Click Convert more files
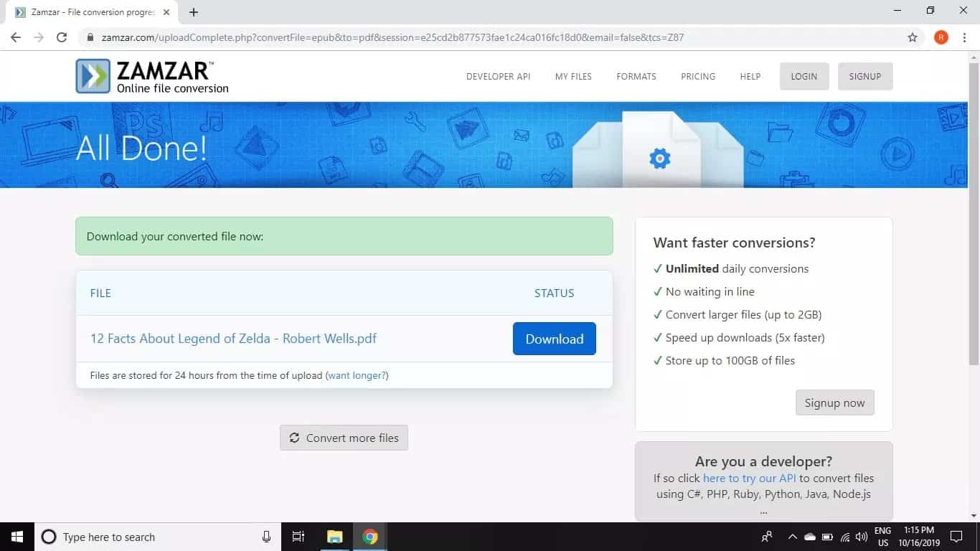This screenshot has height=551, width=980. [x=344, y=438]
